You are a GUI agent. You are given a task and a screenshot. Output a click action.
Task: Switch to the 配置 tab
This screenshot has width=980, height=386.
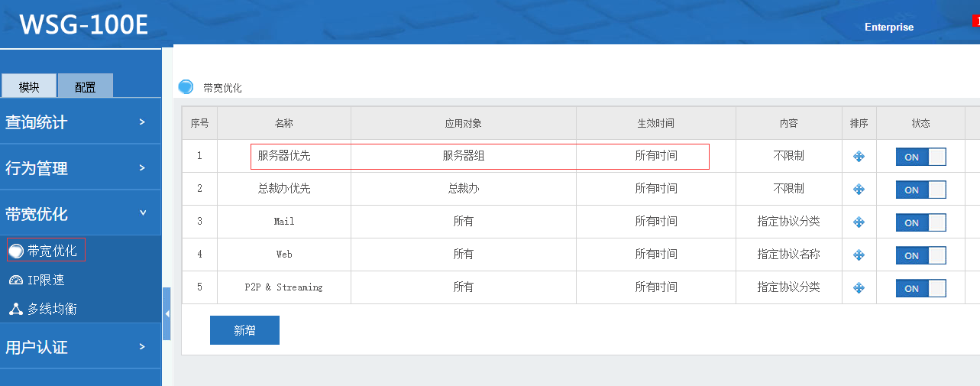(x=85, y=86)
